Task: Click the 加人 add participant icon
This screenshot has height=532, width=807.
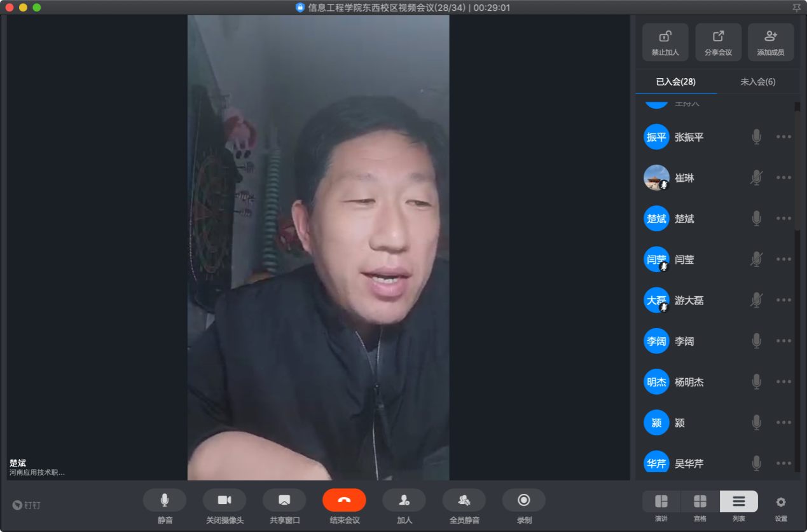Action: (404, 500)
